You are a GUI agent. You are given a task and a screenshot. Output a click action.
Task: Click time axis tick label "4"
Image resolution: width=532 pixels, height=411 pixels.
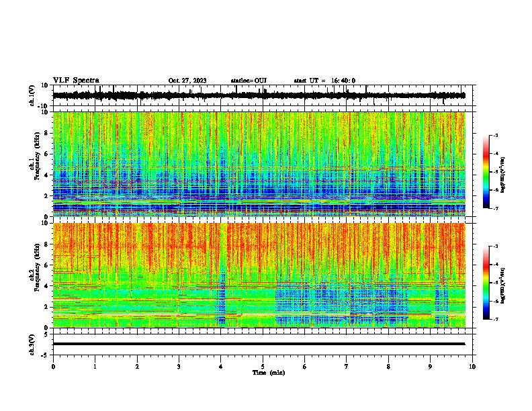[x=221, y=367]
